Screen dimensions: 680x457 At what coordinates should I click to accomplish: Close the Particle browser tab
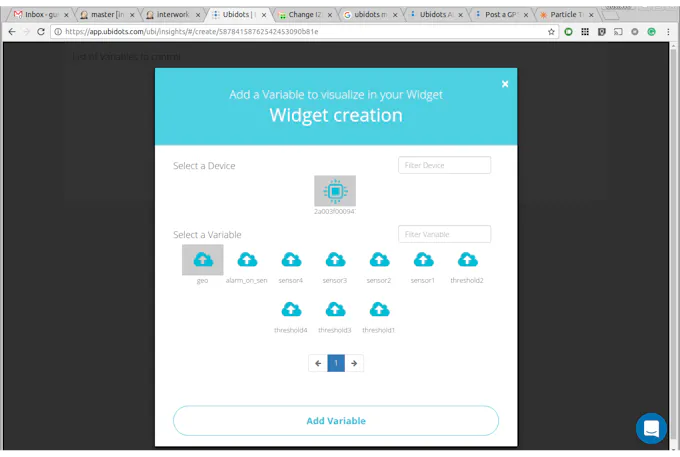pyautogui.click(x=591, y=15)
